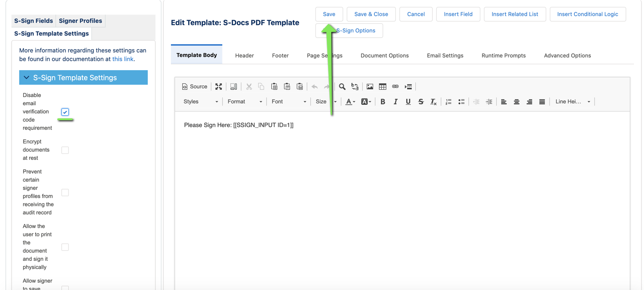Click the Show Blocks icon
644x290 pixels.
click(x=234, y=86)
